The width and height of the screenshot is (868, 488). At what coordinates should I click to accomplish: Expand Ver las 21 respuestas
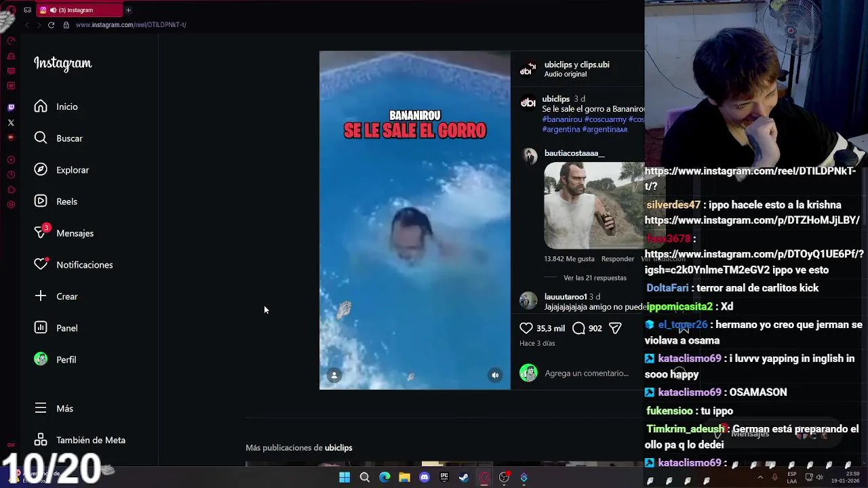(x=595, y=278)
